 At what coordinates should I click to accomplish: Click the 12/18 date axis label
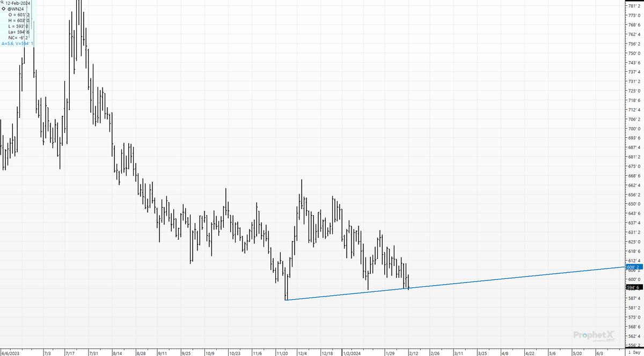click(327, 353)
